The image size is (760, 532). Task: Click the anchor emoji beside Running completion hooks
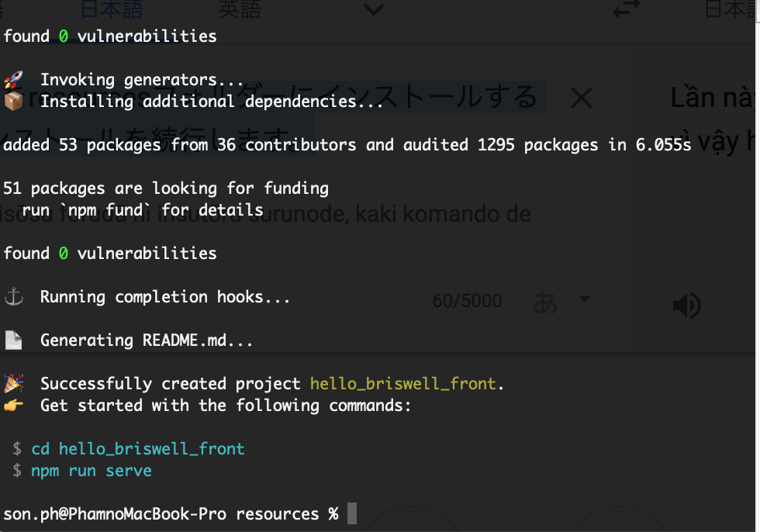[13, 296]
